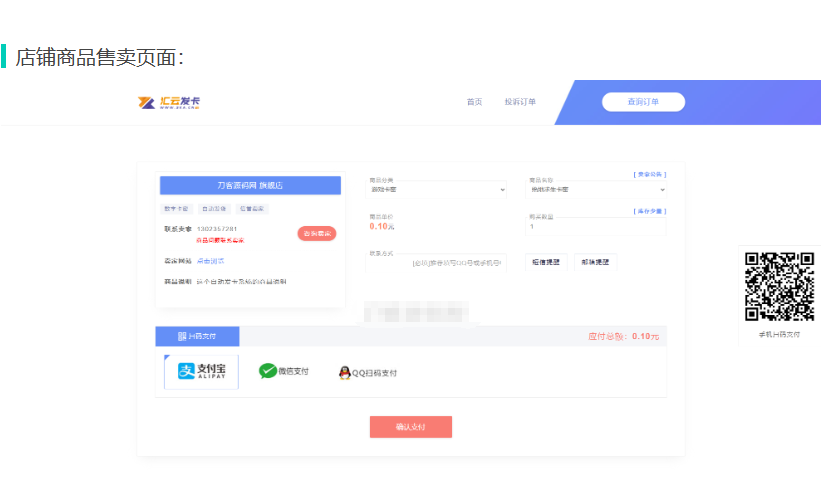The width and height of the screenshot is (825, 495).
Task: Choose Alipay 支付宝 payment method
Action: [x=202, y=372]
